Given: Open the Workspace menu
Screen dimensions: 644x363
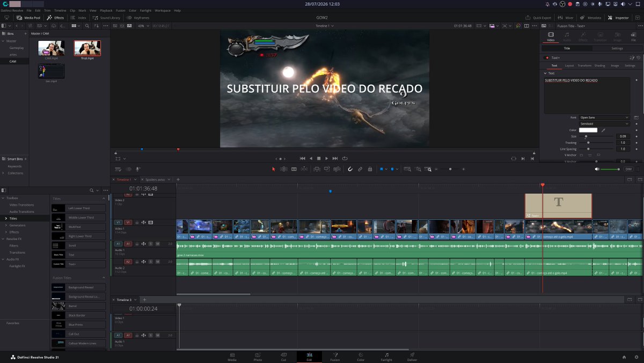Looking at the screenshot, I should point(163,10).
